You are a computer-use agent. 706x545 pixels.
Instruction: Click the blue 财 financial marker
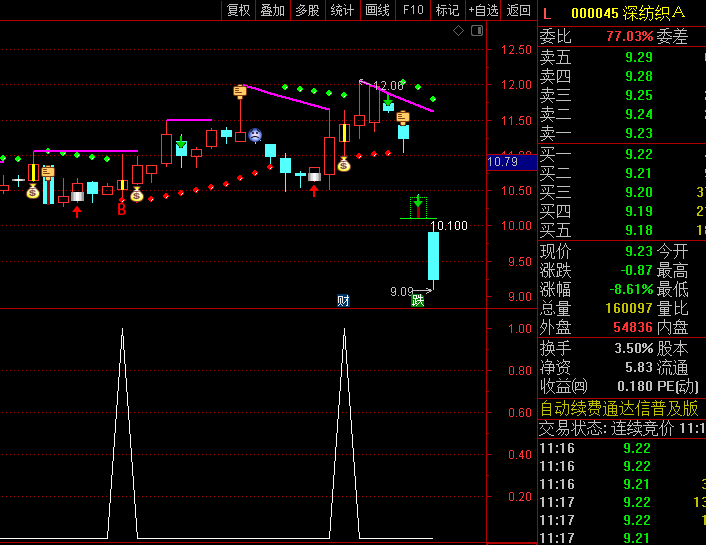343,300
